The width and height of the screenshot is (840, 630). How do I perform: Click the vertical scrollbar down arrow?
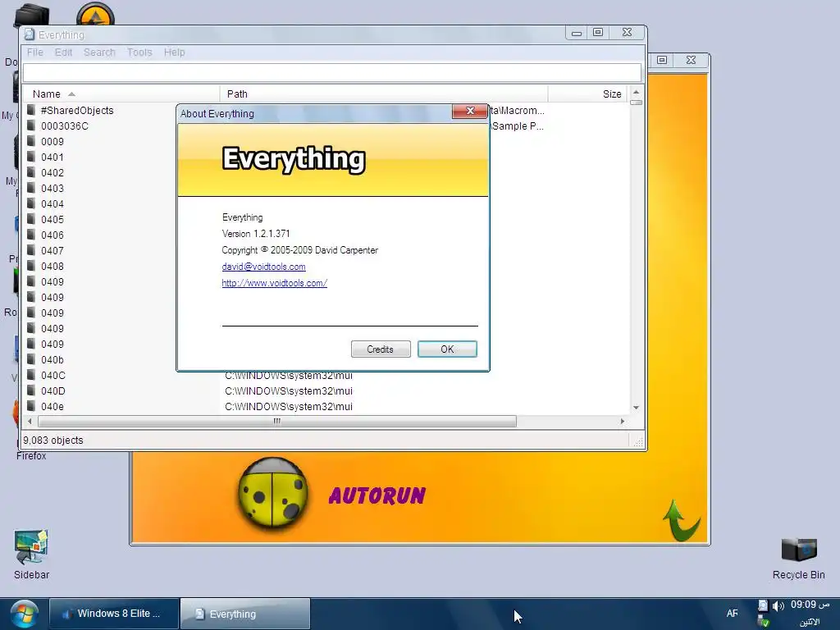(636, 408)
